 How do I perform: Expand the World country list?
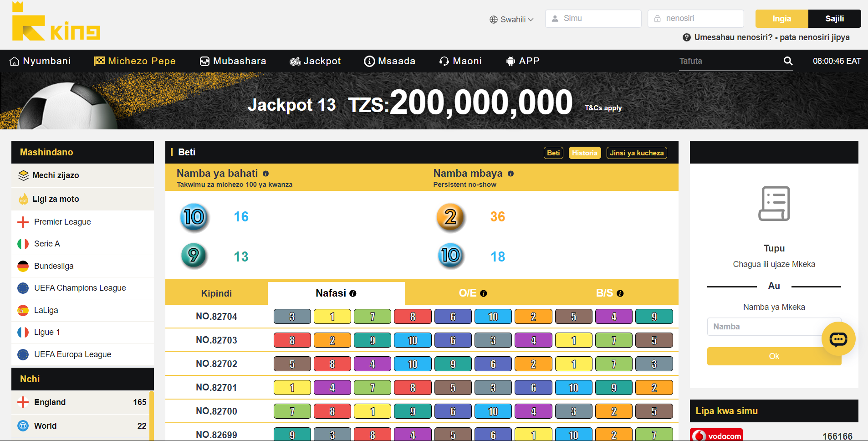pos(82,426)
